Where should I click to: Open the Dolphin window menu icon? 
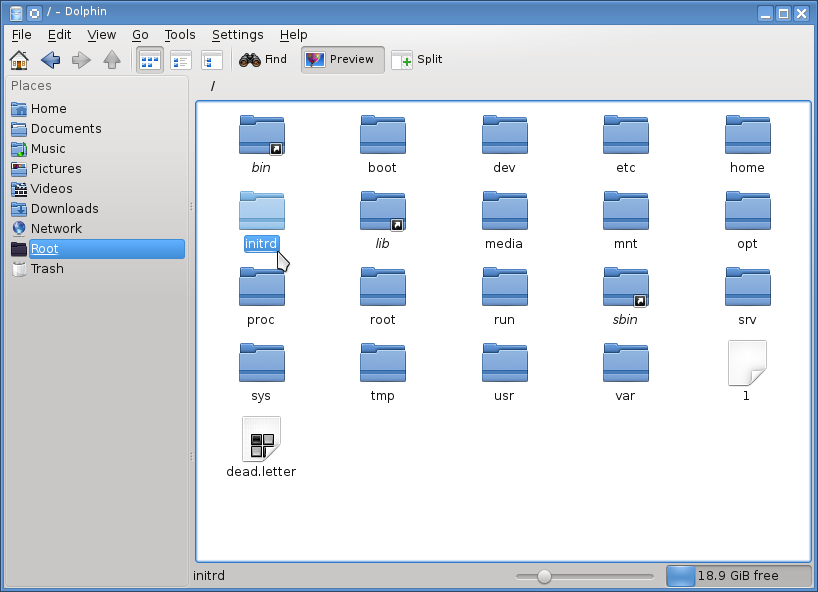coord(16,13)
